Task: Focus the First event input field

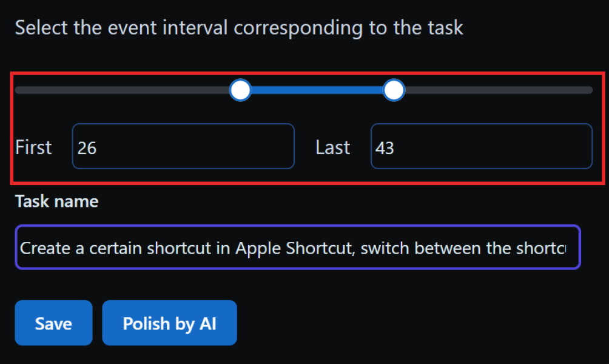Action: point(183,146)
